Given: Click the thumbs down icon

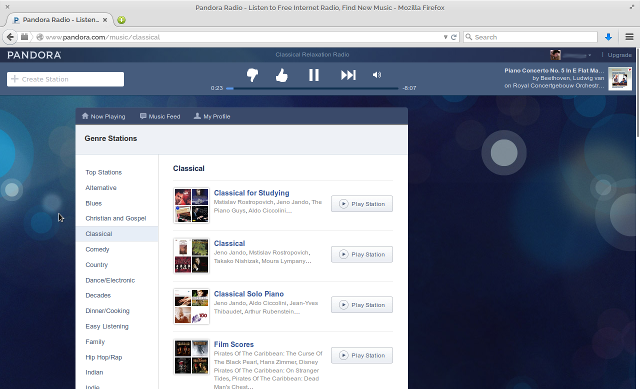Looking at the screenshot, I should point(252,75).
